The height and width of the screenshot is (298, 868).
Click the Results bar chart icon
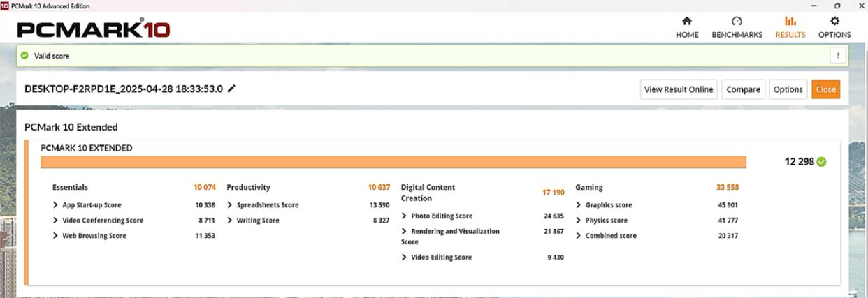point(790,22)
